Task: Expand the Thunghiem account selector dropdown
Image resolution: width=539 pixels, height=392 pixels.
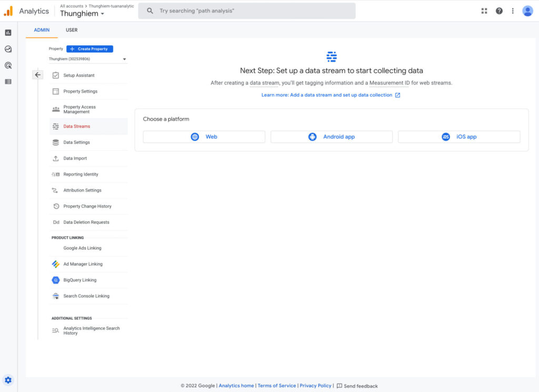Action: (82, 14)
